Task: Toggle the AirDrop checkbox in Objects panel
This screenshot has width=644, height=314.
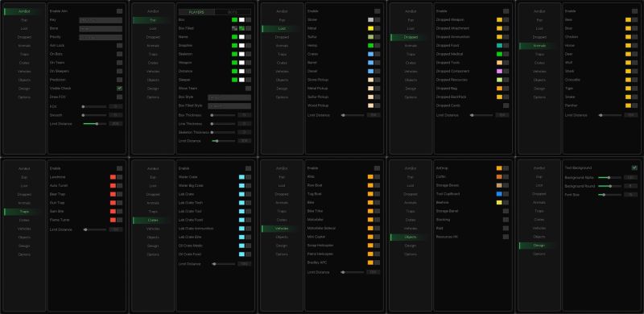Action: point(506,168)
